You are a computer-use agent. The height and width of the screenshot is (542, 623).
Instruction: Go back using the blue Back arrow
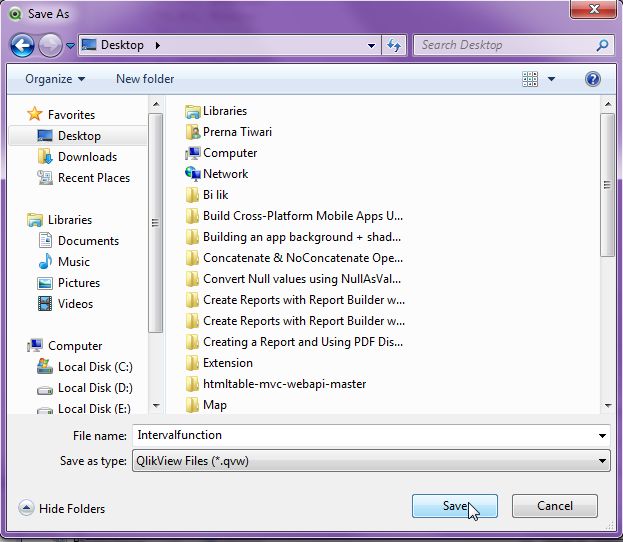point(22,45)
